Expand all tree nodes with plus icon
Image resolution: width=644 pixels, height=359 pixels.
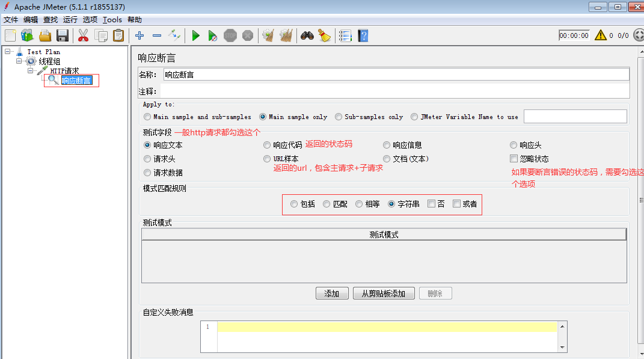coord(140,35)
